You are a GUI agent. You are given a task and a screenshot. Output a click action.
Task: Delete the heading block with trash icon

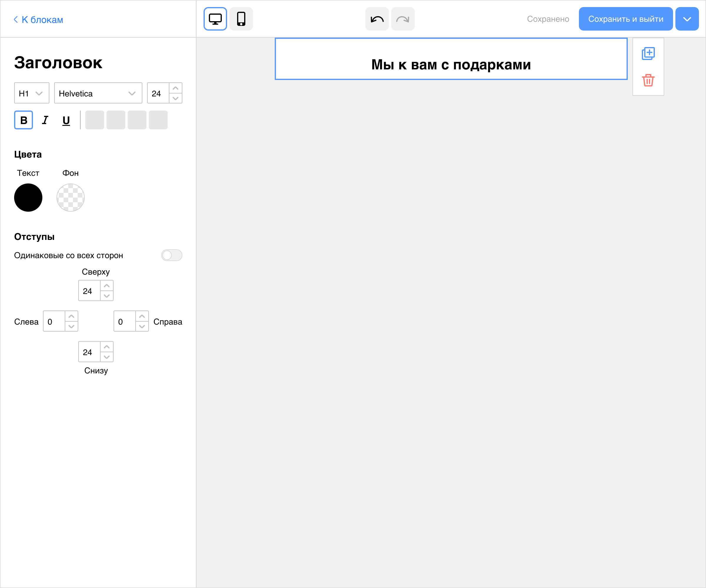tap(648, 80)
